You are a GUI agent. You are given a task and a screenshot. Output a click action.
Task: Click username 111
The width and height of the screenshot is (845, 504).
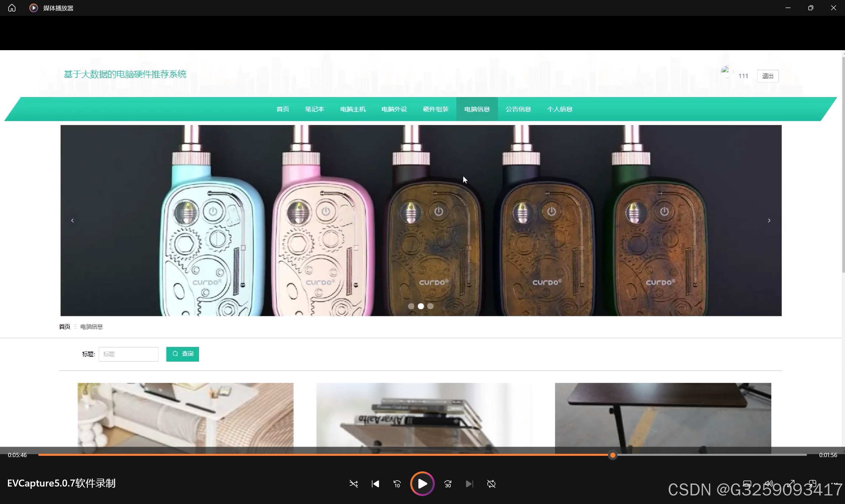[743, 76]
